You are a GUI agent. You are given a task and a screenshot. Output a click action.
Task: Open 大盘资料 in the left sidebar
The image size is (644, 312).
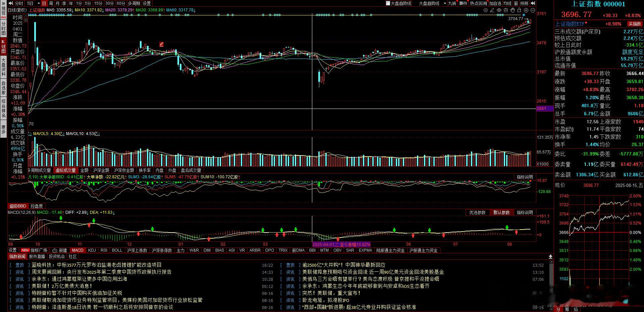pyautogui.click(x=3, y=66)
